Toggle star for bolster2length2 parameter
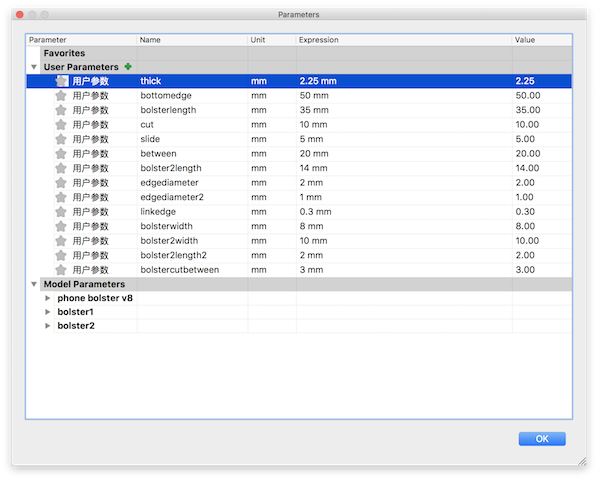598x480 pixels. [x=61, y=255]
